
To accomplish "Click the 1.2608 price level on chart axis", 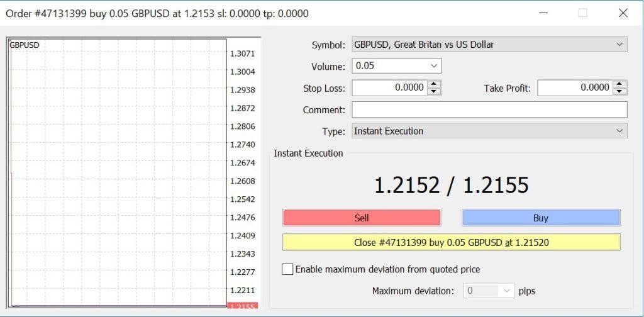I will 242,181.
